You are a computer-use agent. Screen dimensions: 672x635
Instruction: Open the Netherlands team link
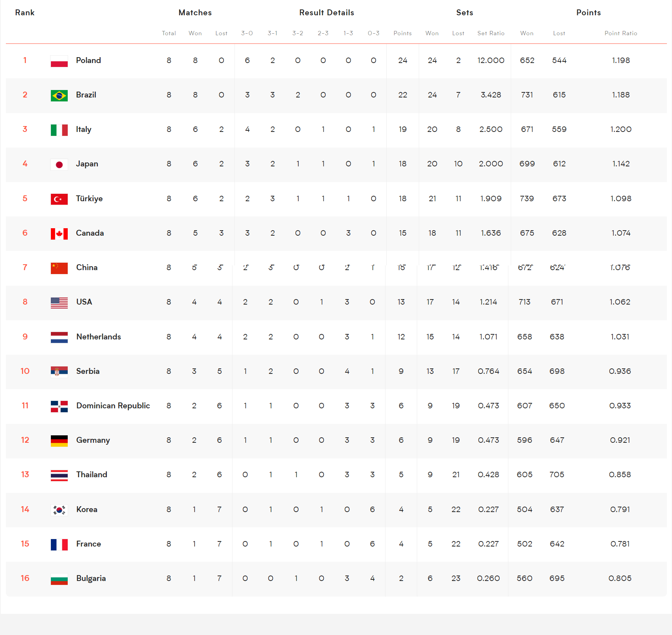click(x=99, y=337)
